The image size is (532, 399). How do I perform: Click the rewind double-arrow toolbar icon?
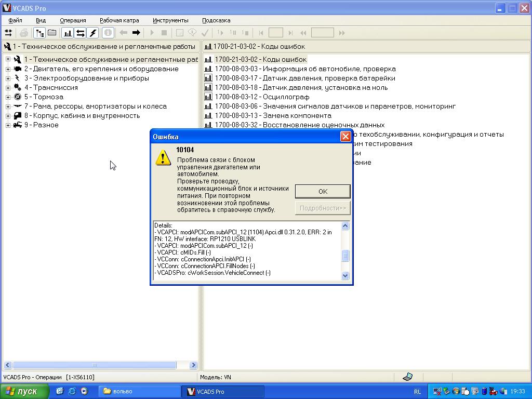[303, 33]
